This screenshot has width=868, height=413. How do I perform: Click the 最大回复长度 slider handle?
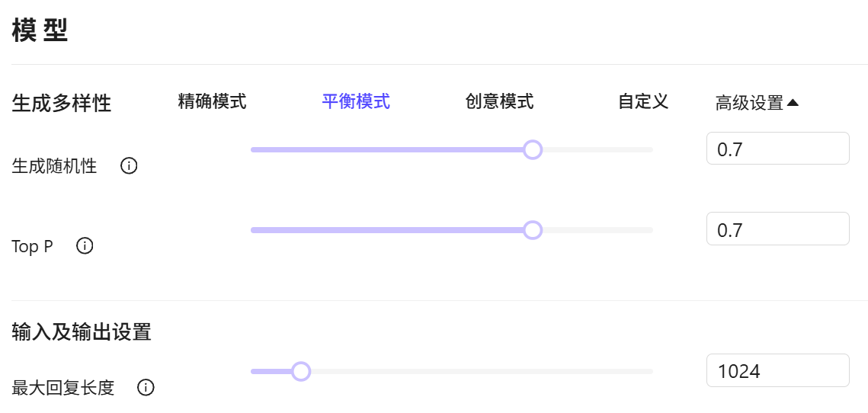(301, 371)
